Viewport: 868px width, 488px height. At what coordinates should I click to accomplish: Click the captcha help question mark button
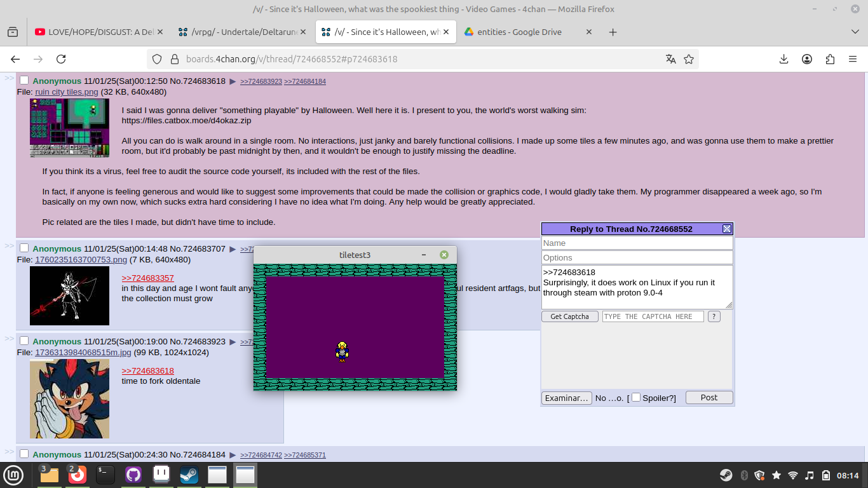tap(714, 316)
